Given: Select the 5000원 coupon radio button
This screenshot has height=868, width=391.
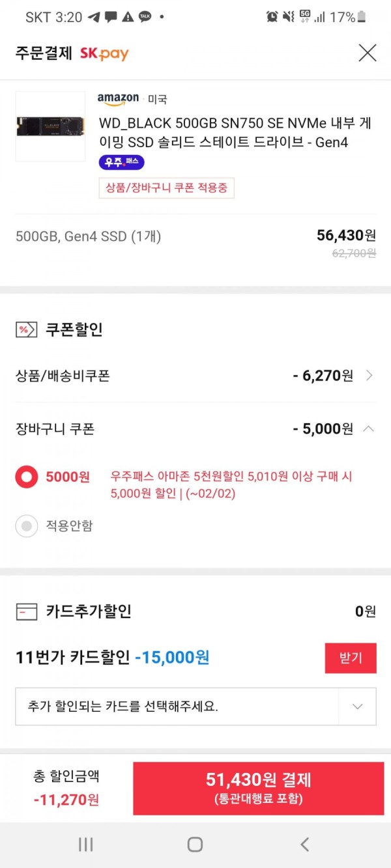Looking at the screenshot, I should pos(27,477).
